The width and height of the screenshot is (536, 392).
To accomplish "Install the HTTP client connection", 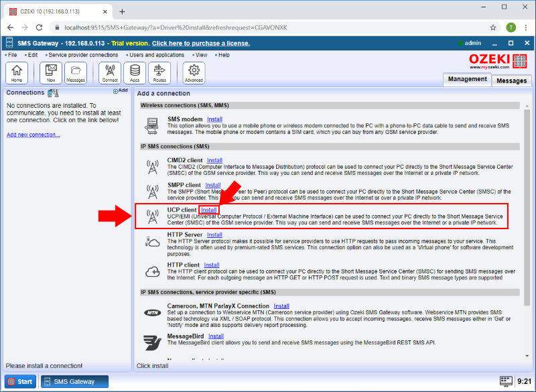I will coord(212,265).
